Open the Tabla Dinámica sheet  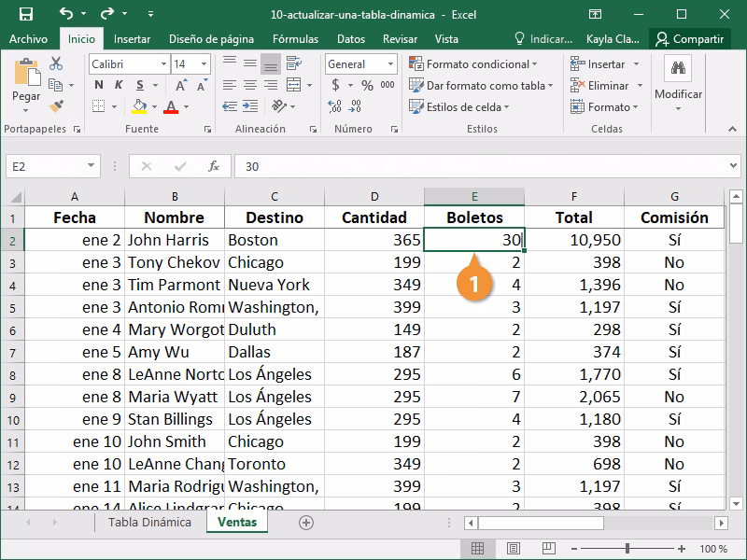click(x=149, y=523)
